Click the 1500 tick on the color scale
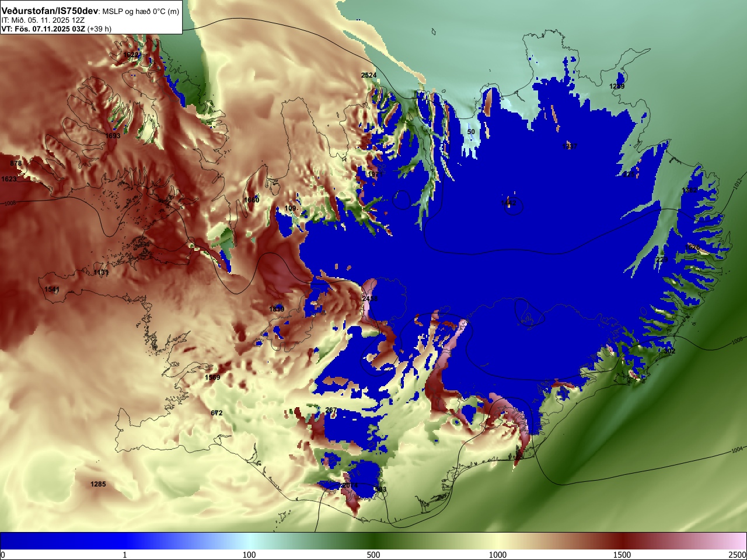The height and width of the screenshot is (560, 747). tap(622, 555)
